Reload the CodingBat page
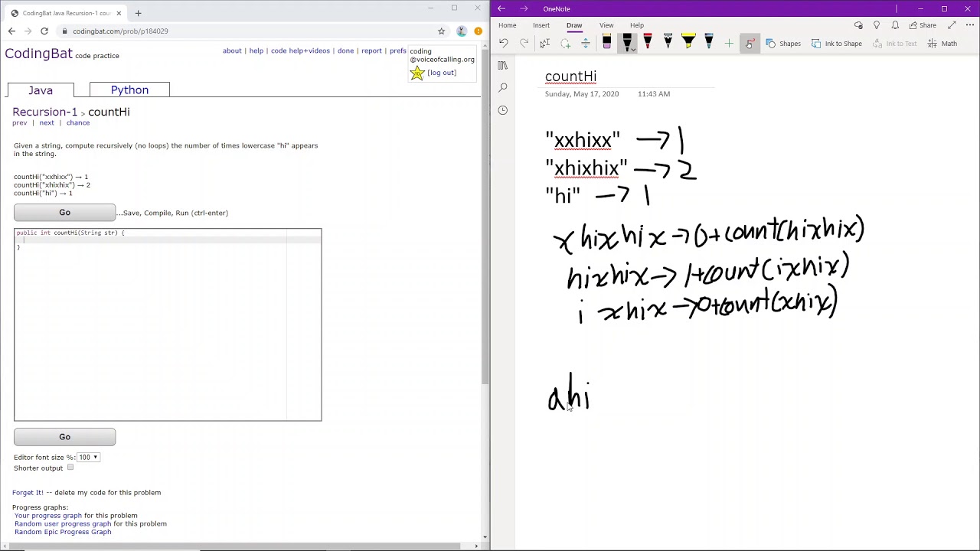The image size is (980, 551). pyautogui.click(x=44, y=31)
